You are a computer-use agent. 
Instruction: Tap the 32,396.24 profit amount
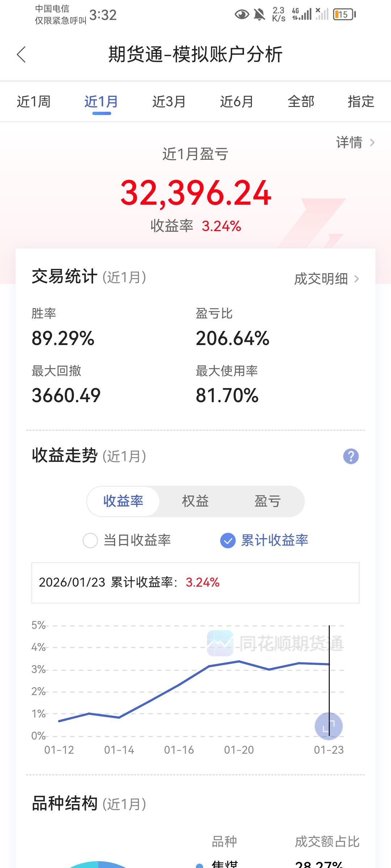click(195, 193)
